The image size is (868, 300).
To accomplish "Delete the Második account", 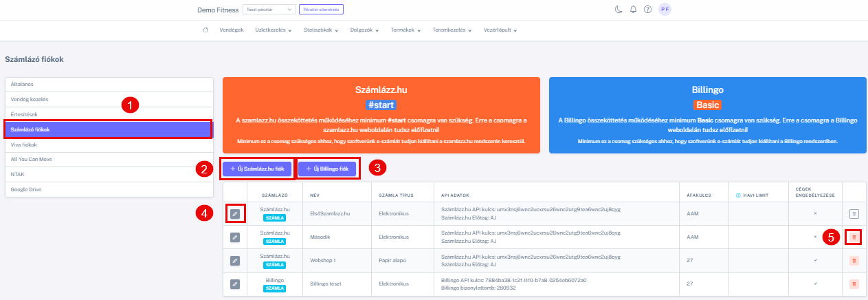I will coord(854,237).
